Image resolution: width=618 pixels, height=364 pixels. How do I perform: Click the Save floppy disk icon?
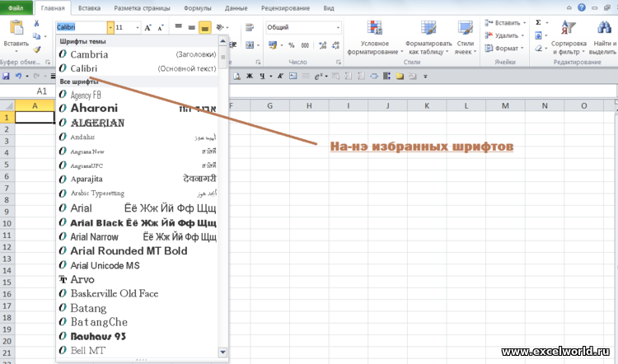(x=6, y=76)
